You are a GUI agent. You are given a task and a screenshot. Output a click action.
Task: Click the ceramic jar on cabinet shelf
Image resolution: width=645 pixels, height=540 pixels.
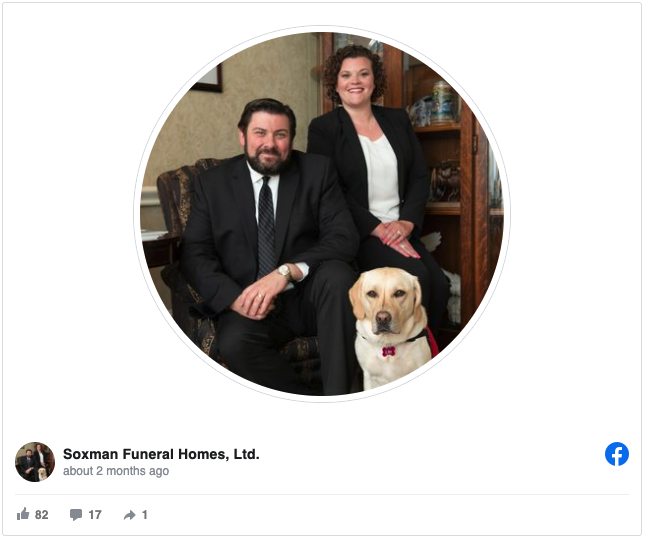[x=443, y=103]
